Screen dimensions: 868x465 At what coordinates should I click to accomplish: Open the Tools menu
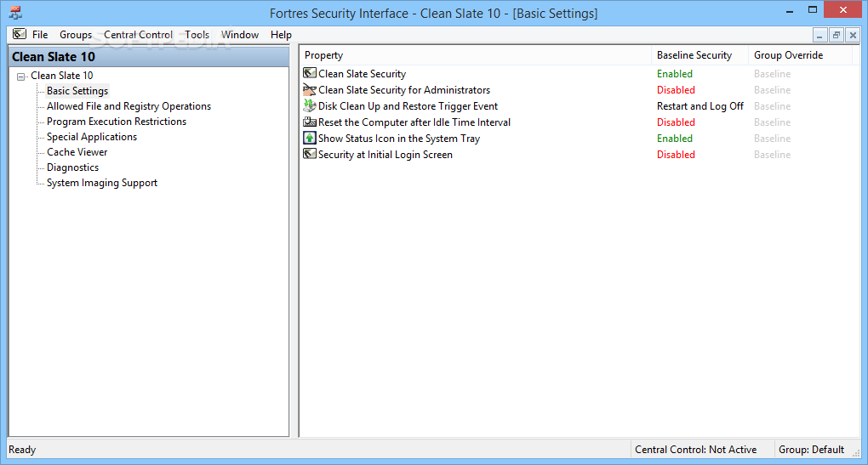tap(197, 34)
